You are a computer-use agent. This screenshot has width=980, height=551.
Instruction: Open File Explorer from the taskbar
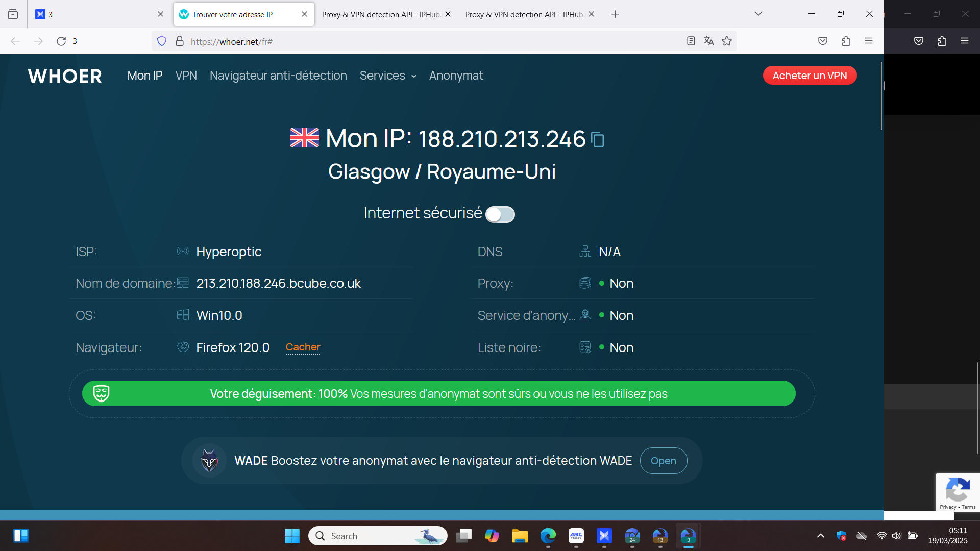coord(520,536)
